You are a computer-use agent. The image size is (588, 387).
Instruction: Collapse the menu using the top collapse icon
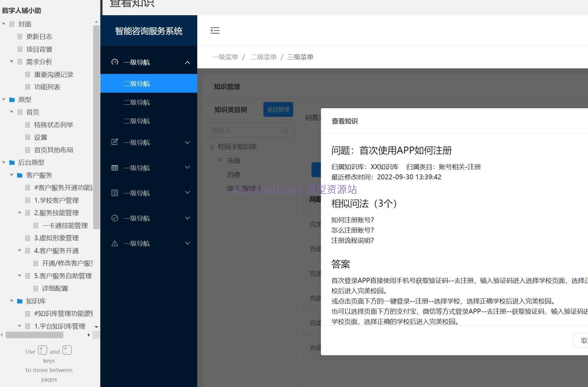215,30
